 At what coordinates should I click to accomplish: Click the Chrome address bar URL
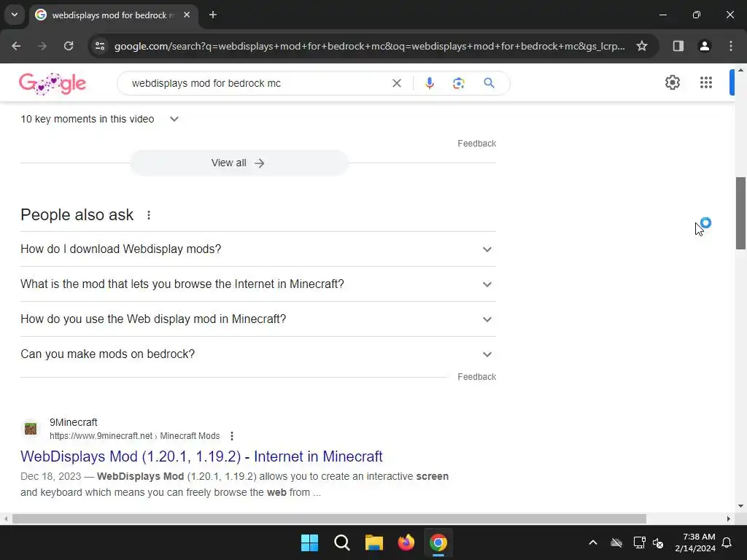pyautogui.click(x=369, y=46)
